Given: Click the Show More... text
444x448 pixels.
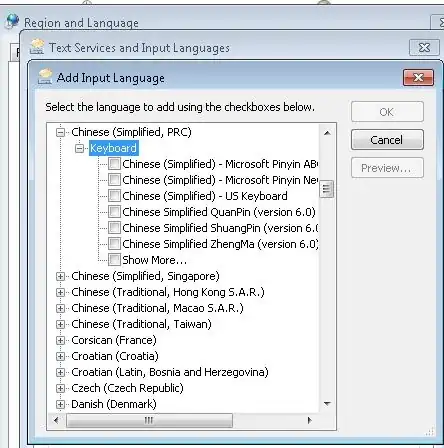Looking at the screenshot, I should pyautogui.click(x=154, y=260).
